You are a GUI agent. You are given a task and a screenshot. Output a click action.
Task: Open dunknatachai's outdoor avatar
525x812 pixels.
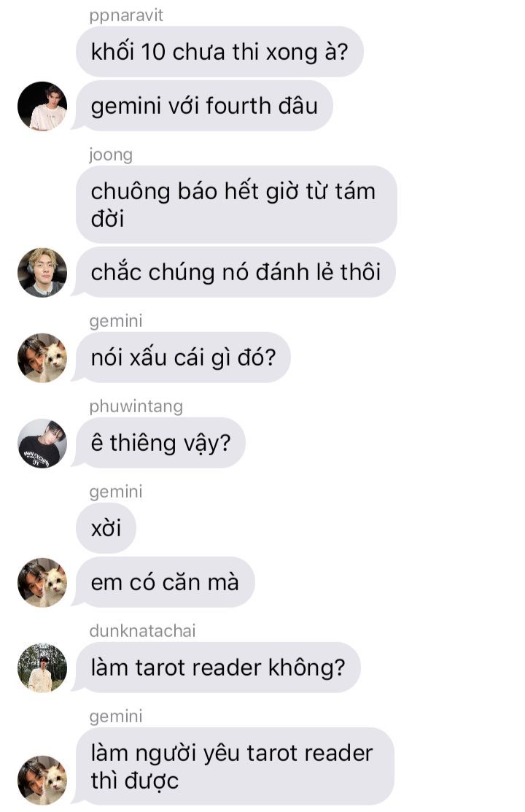[42, 668]
